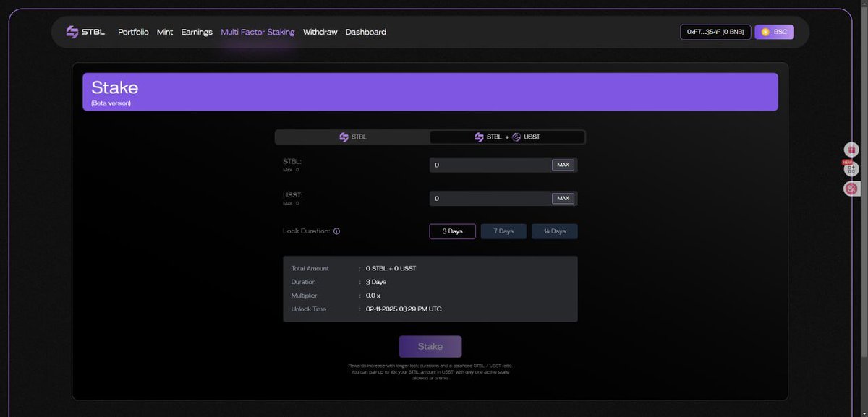This screenshot has width=868, height=417.
Task: Click MAX for the USST amount
Action: point(563,198)
